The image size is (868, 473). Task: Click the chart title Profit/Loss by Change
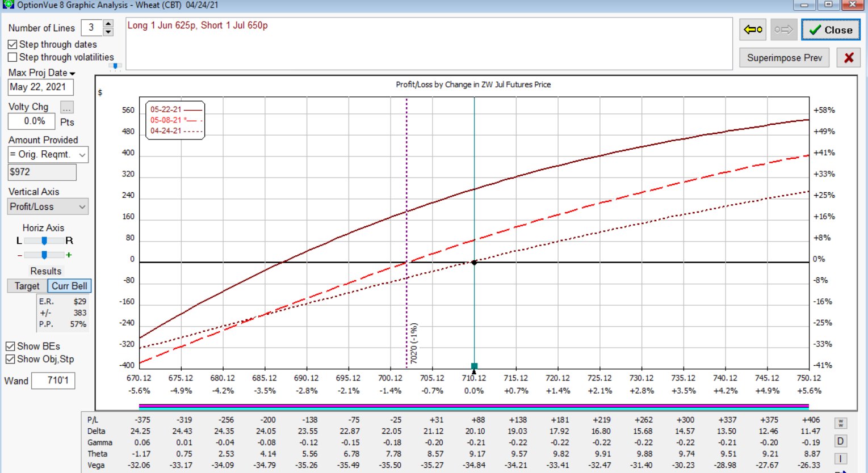(x=473, y=85)
